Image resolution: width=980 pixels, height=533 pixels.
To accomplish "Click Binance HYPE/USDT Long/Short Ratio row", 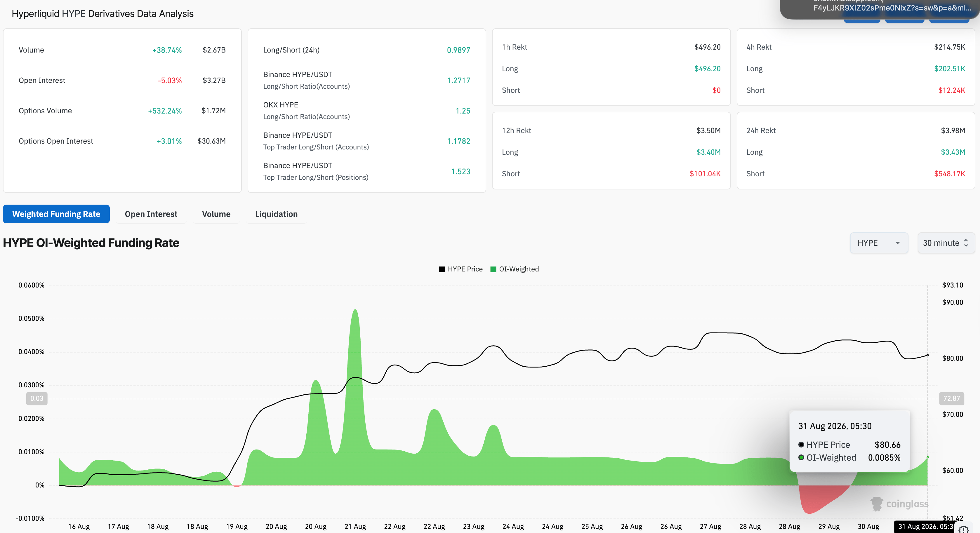I will pos(366,80).
